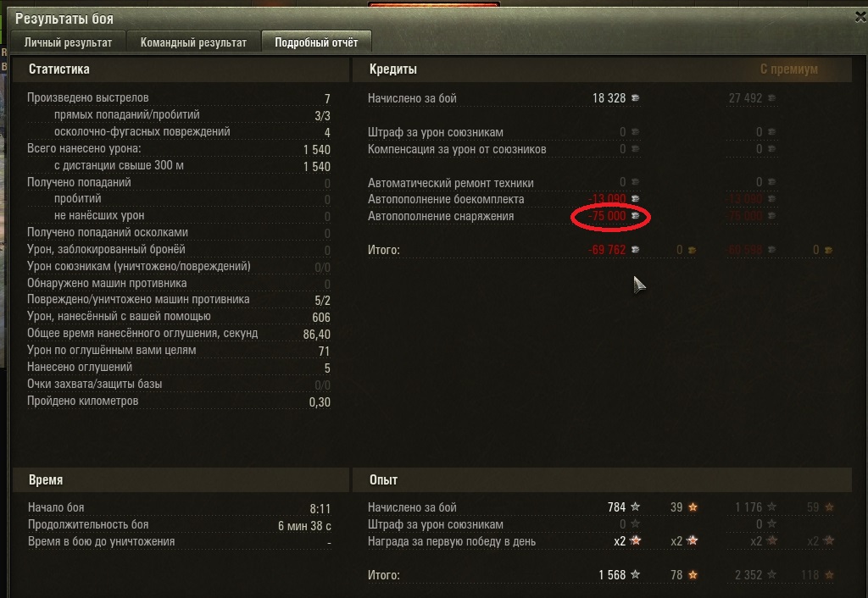Click the Автопополнение снаряжения row label

pos(441,216)
